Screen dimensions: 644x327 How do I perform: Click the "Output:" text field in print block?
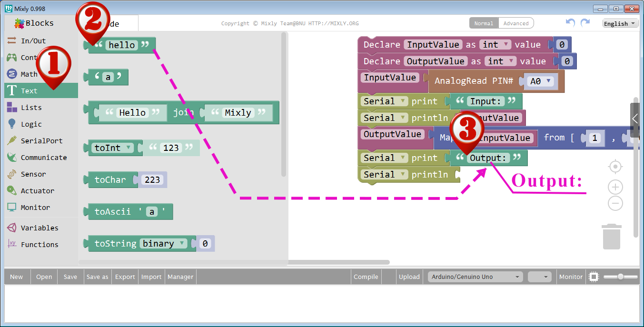pos(488,158)
